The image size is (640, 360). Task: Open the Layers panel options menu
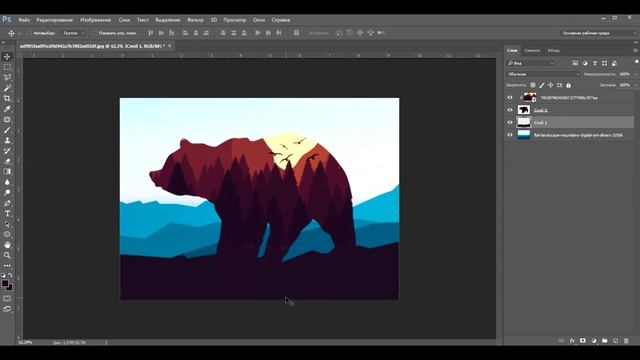tap(636, 51)
